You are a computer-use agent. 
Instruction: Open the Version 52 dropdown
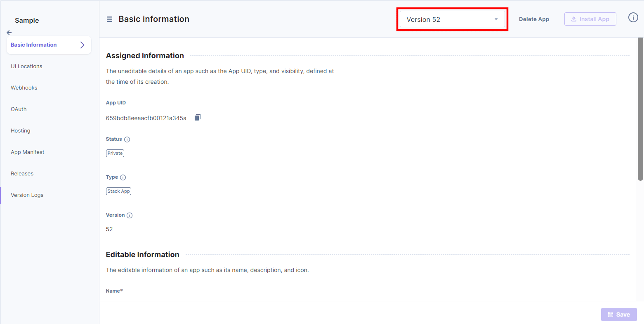pyautogui.click(x=452, y=19)
